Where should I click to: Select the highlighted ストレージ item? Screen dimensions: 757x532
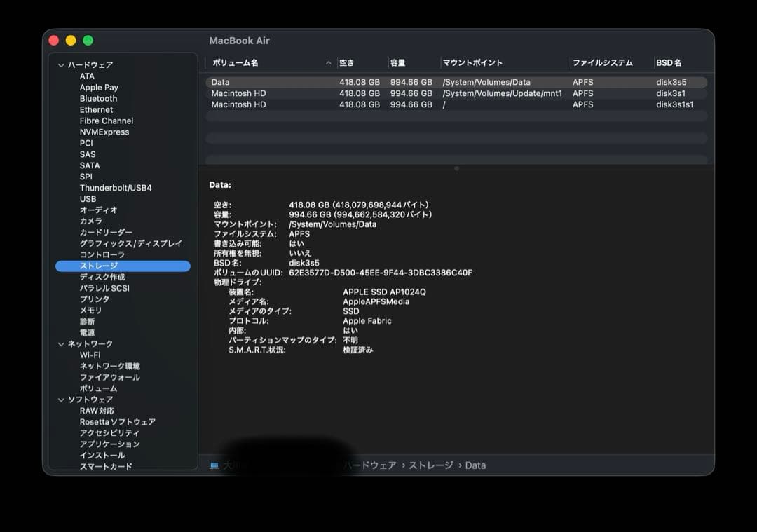(x=123, y=266)
